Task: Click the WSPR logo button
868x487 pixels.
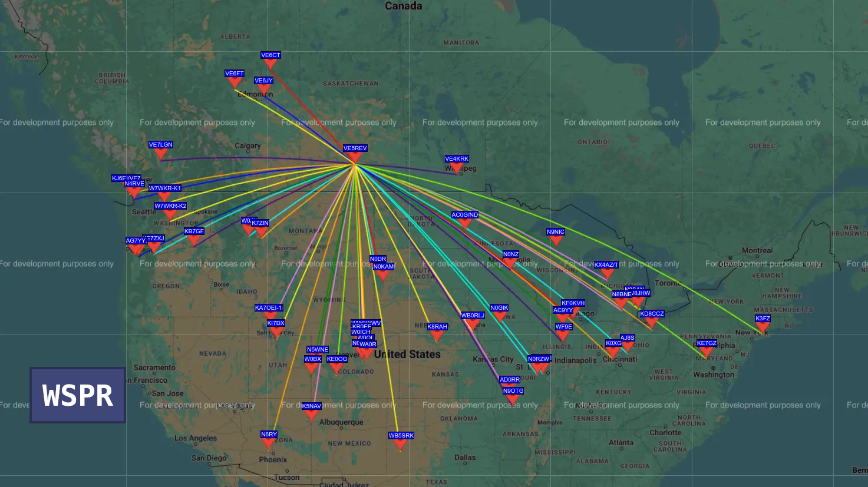Action: 78,395
